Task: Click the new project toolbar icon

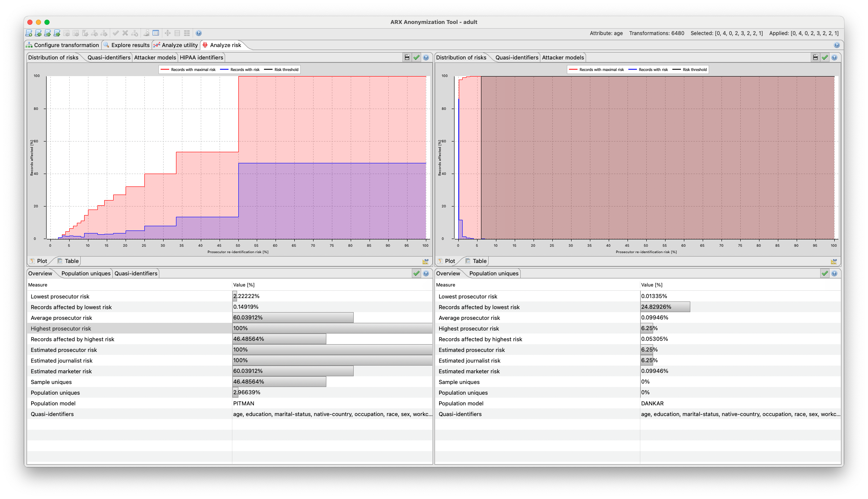Action: 29,33
